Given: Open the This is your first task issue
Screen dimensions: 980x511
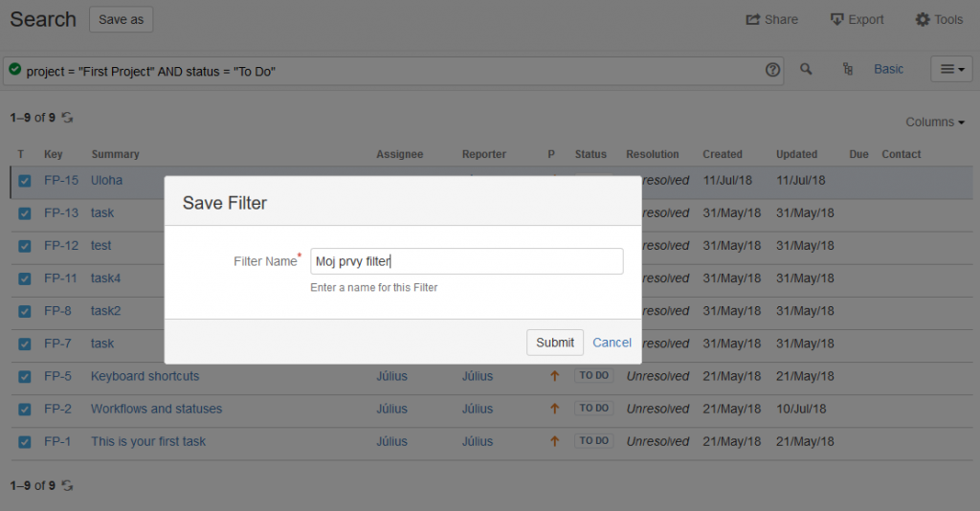Looking at the screenshot, I should pyautogui.click(x=148, y=441).
